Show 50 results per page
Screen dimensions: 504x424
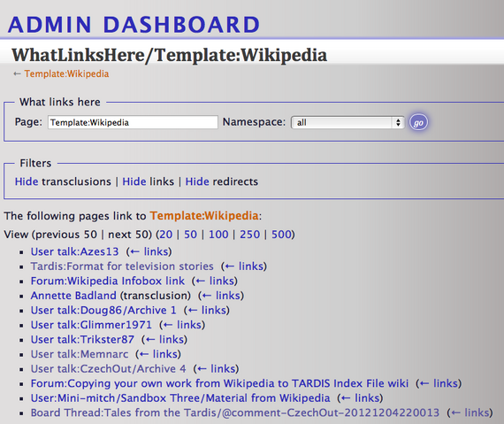pyautogui.click(x=190, y=235)
